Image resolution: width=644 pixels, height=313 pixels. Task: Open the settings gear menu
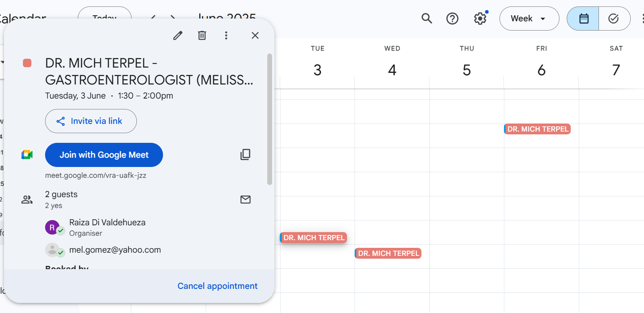click(480, 19)
